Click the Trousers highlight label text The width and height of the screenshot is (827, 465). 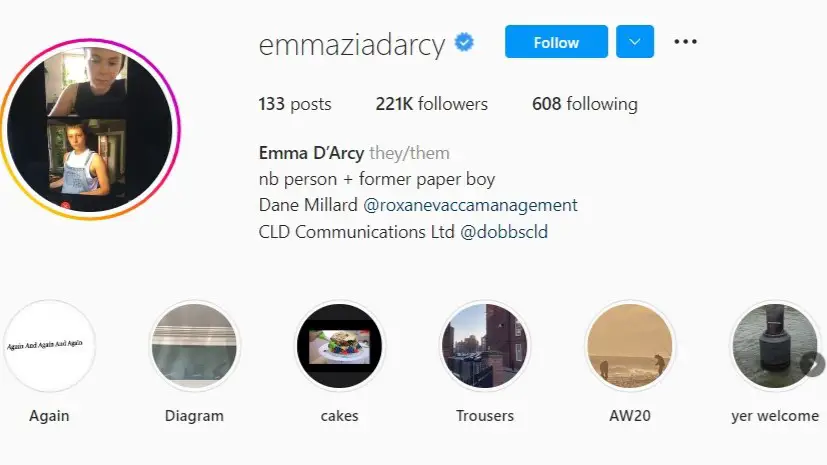click(x=485, y=416)
